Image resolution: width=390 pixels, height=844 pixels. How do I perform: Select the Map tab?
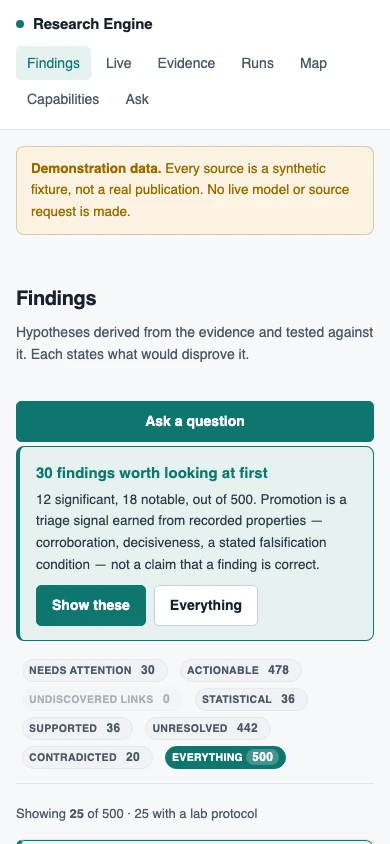[313, 63]
